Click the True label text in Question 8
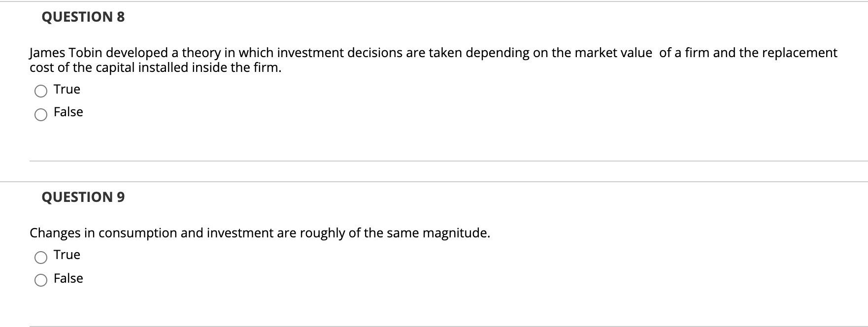 coord(67,89)
